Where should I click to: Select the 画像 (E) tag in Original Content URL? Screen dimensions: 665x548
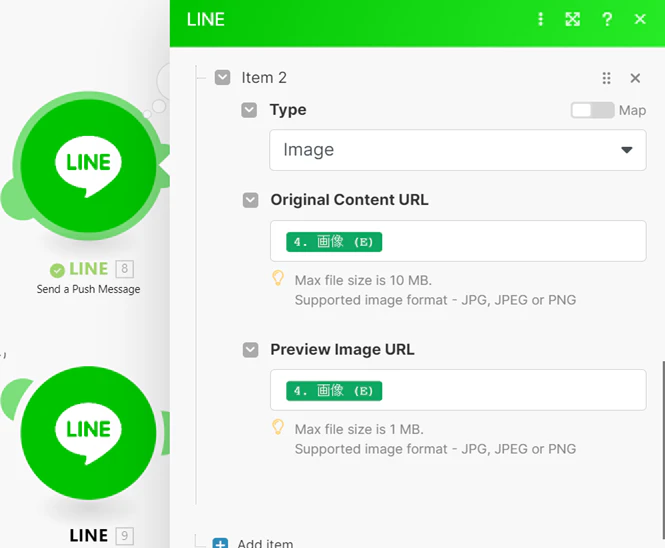[334, 242]
